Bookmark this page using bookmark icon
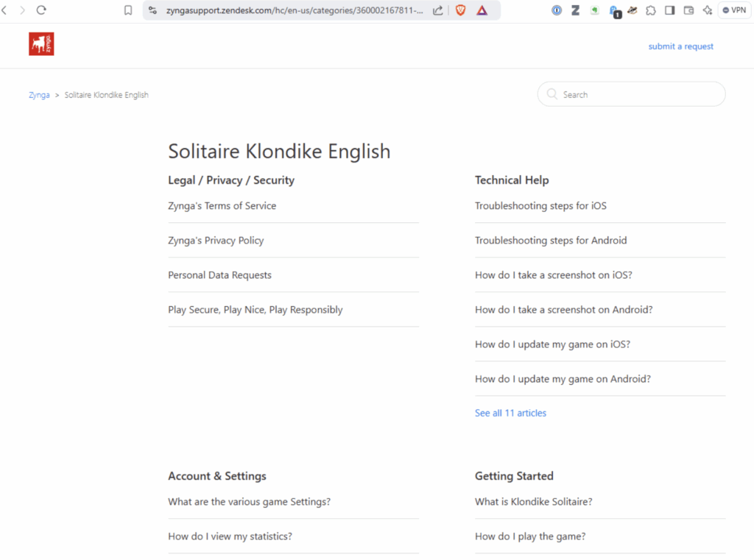 click(x=128, y=10)
